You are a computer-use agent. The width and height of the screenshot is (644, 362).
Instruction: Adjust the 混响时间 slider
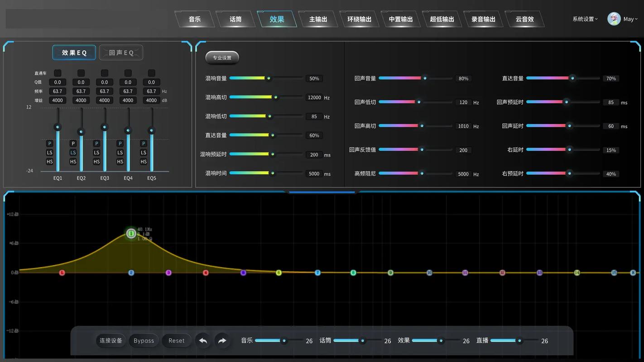coord(266,173)
